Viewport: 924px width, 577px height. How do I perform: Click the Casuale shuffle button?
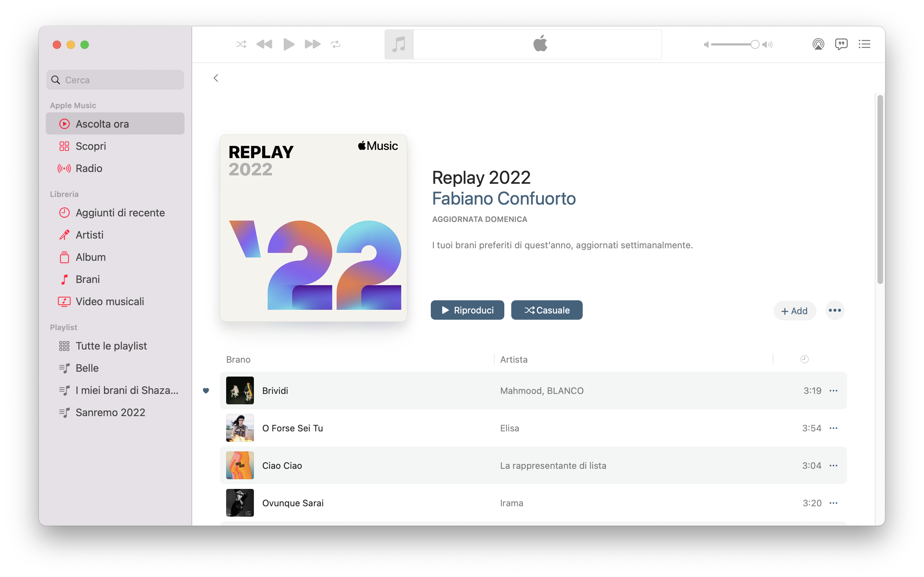[x=547, y=310]
